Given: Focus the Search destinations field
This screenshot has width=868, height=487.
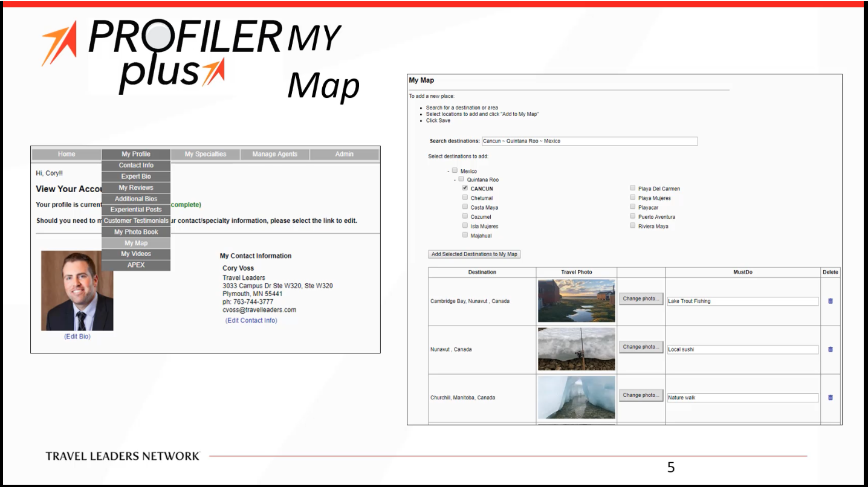Looking at the screenshot, I should coord(589,141).
